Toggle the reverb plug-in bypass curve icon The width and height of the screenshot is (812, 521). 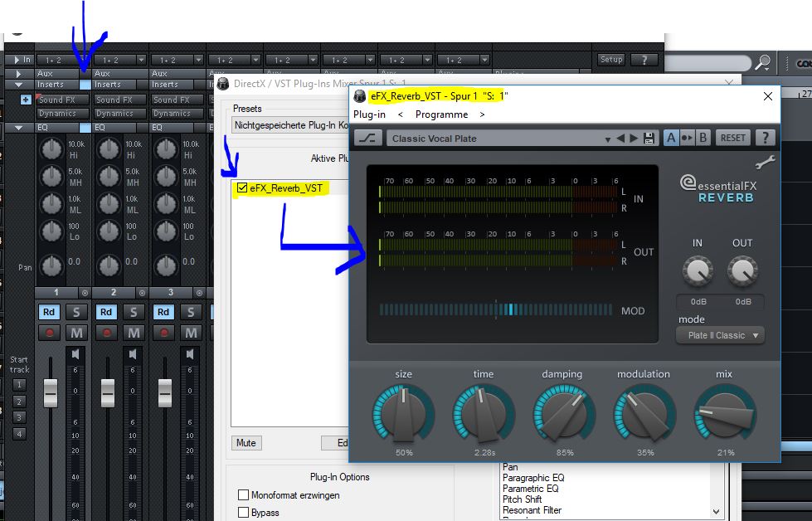[x=369, y=139]
